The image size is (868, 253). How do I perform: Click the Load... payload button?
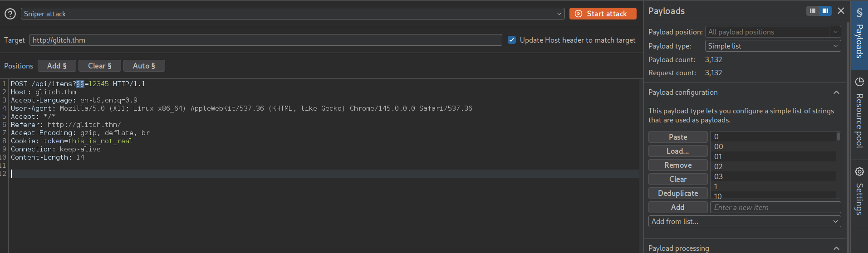coord(677,151)
